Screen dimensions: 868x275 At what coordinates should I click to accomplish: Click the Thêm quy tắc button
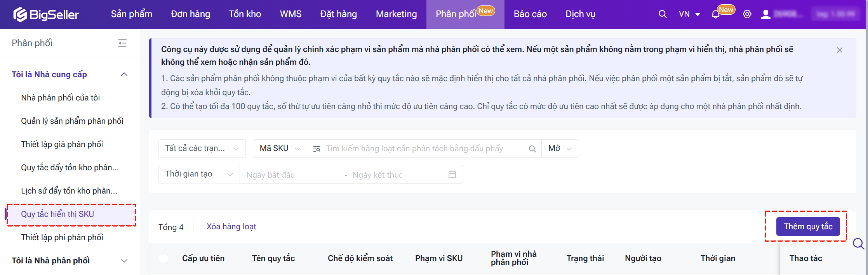(x=808, y=227)
